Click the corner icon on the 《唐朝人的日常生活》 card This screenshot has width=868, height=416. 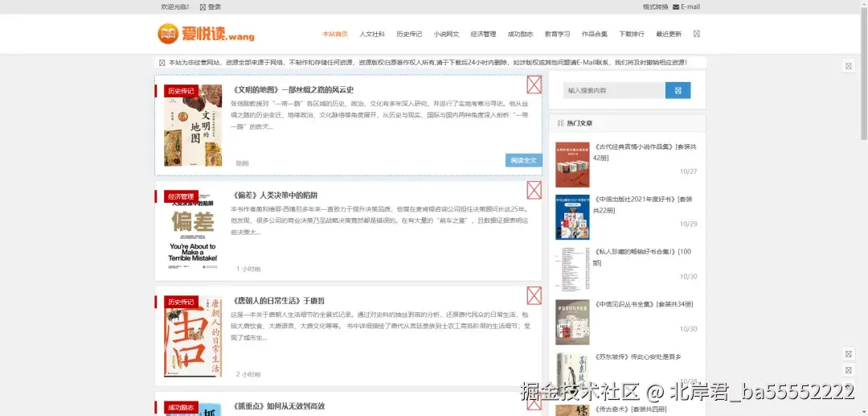[534, 295]
